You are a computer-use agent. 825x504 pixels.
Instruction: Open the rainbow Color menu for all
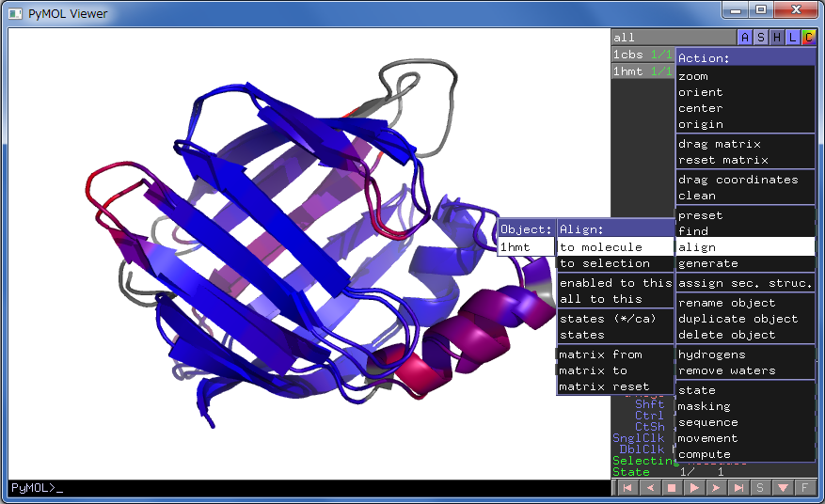[808, 38]
